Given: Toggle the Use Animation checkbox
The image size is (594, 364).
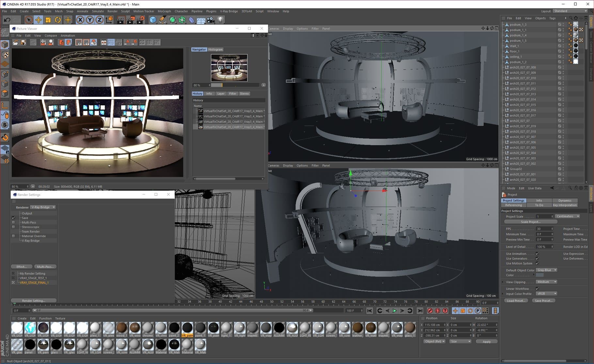Looking at the screenshot, I should pos(537,254).
